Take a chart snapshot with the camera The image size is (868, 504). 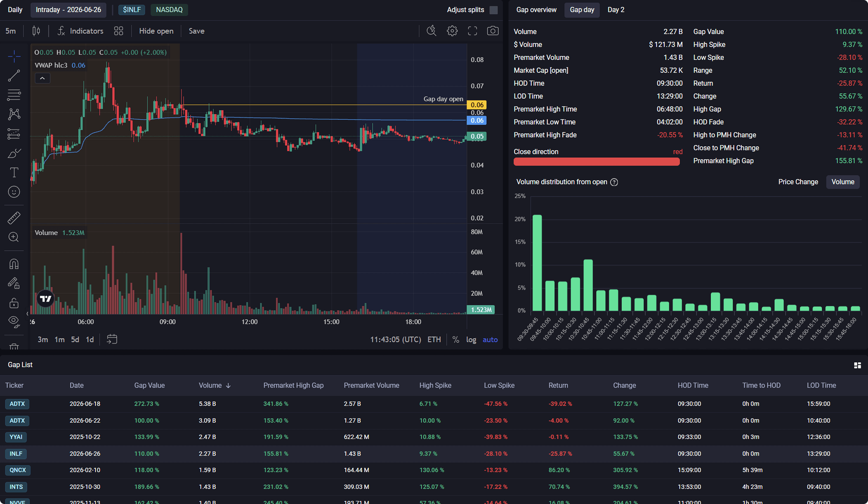click(493, 31)
